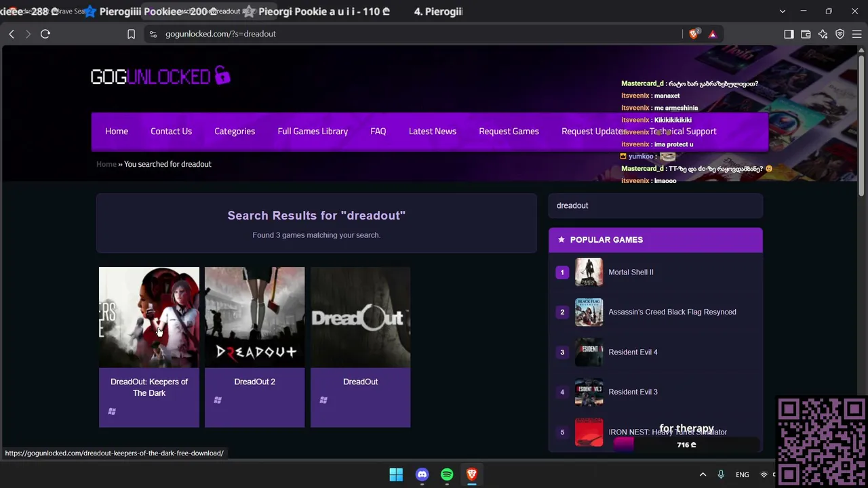Open the Brave Wallet icon
Image resolution: width=868 pixels, height=488 pixels.
806,34
